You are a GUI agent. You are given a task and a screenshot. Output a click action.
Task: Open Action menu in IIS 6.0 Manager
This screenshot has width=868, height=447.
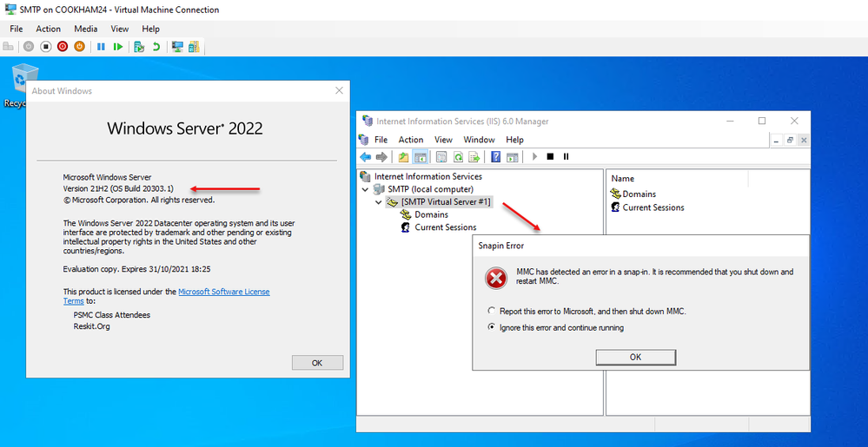tap(411, 140)
